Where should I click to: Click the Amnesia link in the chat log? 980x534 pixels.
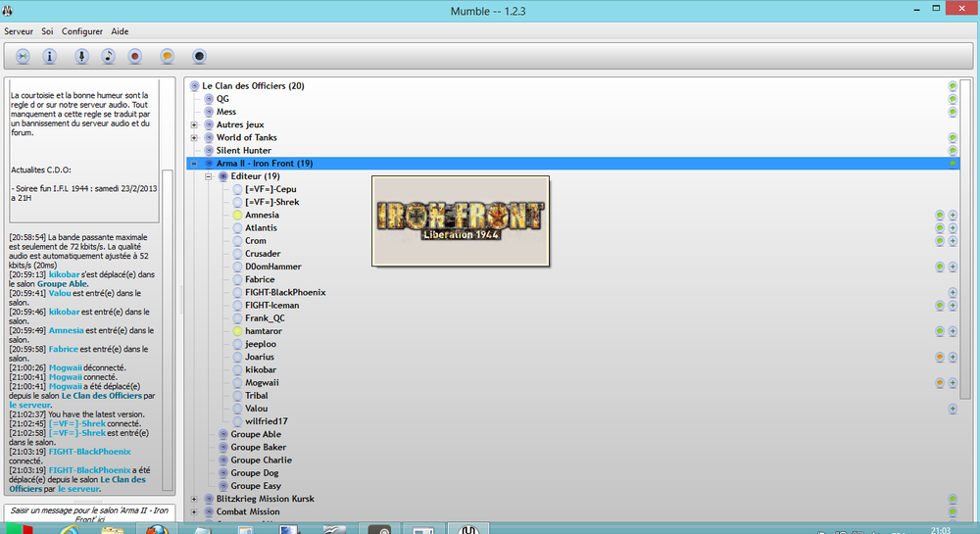pyautogui.click(x=67, y=330)
